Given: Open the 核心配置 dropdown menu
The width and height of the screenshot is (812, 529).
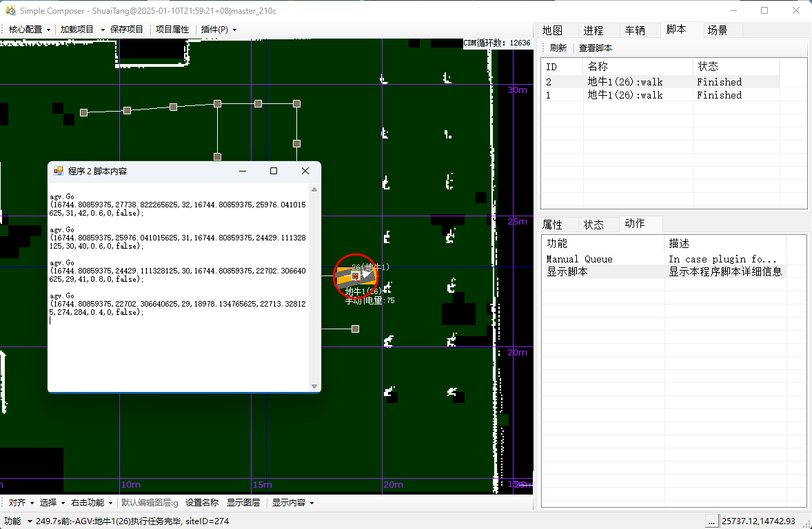Looking at the screenshot, I should [30, 30].
